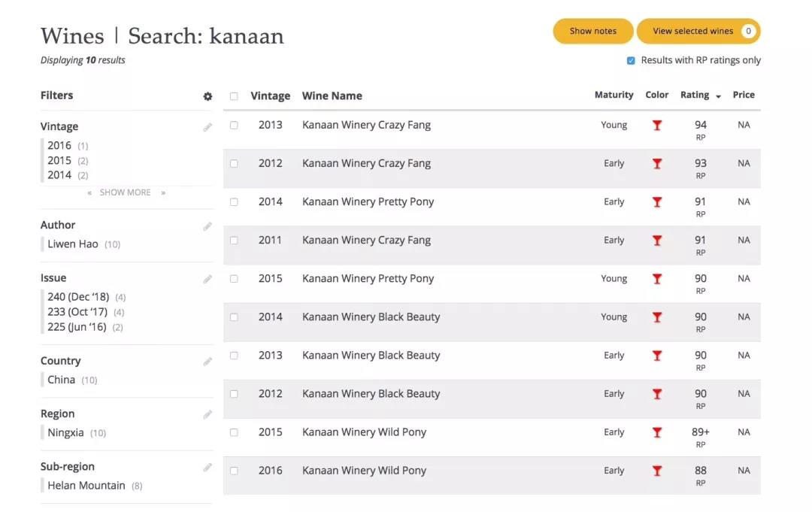Open View selected wines button
812x512 pixels.
coord(698,31)
